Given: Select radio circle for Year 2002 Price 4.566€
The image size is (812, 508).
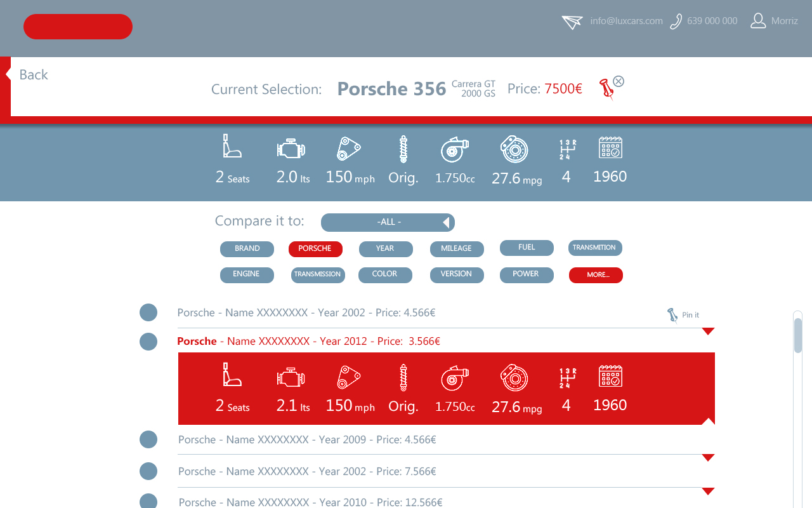Looking at the screenshot, I should point(148,312).
